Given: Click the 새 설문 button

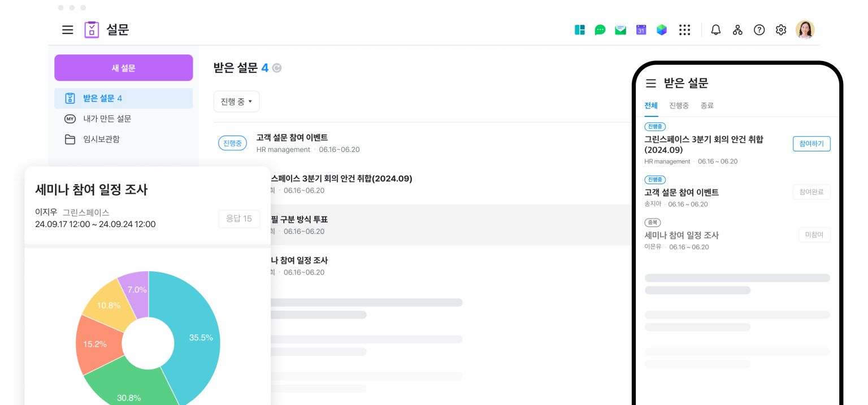Looking at the screenshot, I should [123, 68].
